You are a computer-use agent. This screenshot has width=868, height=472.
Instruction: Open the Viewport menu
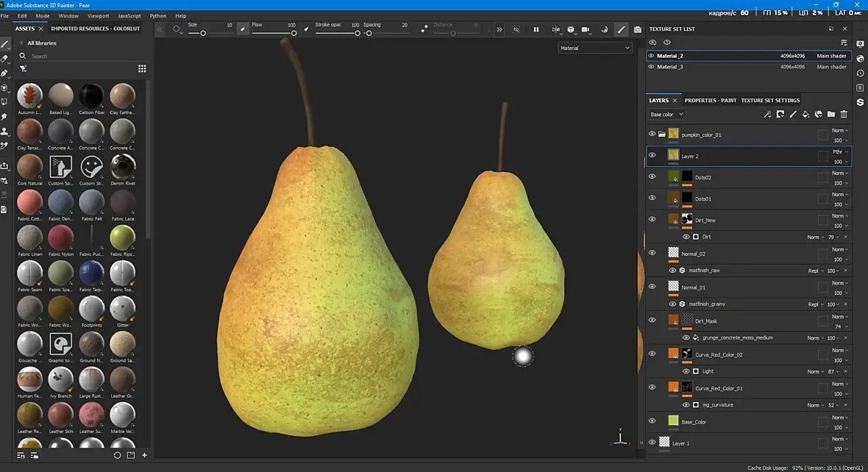click(x=98, y=15)
